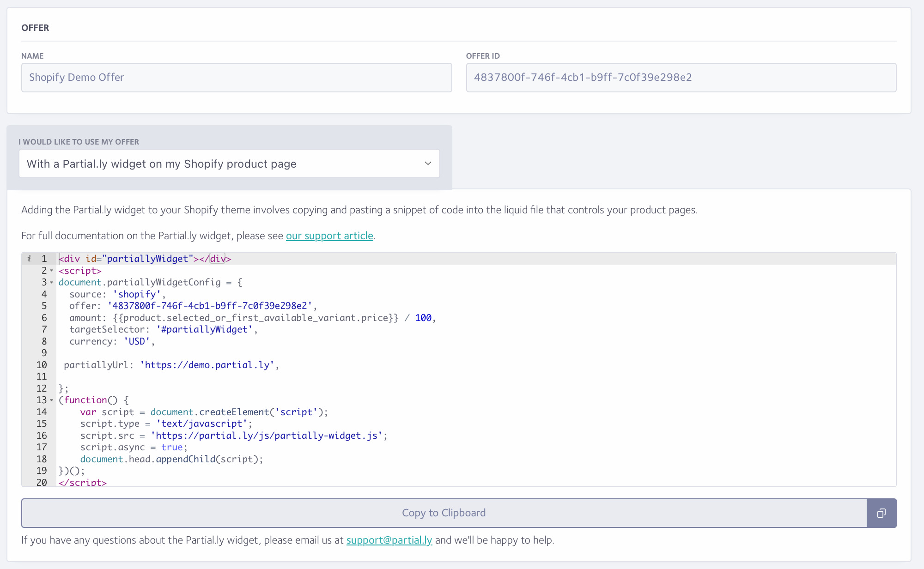Click the amount expression on line 6
The height and width of the screenshot is (569, 924).
252,318
